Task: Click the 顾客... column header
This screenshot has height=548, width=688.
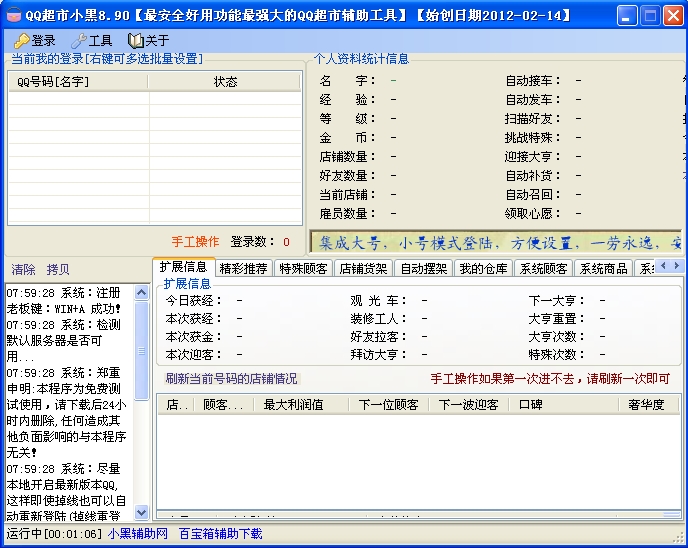Action: 224,405
